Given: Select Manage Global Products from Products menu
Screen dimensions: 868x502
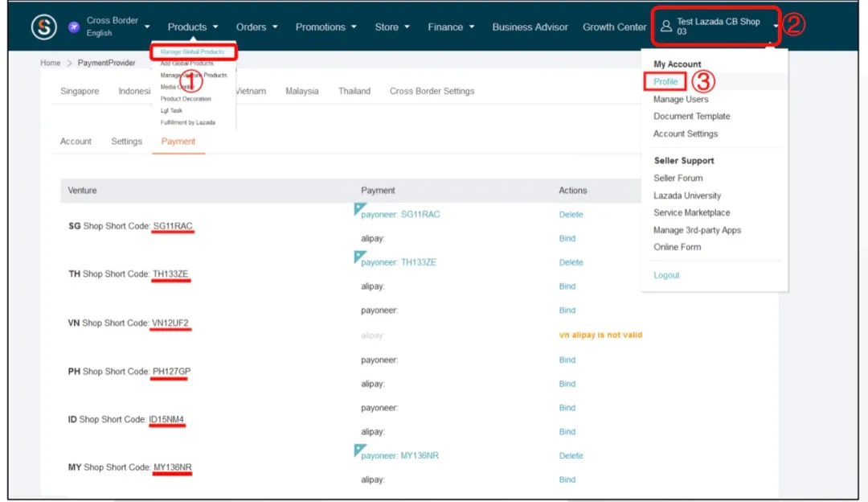Looking at the screenshot, I should click(192, 51).
